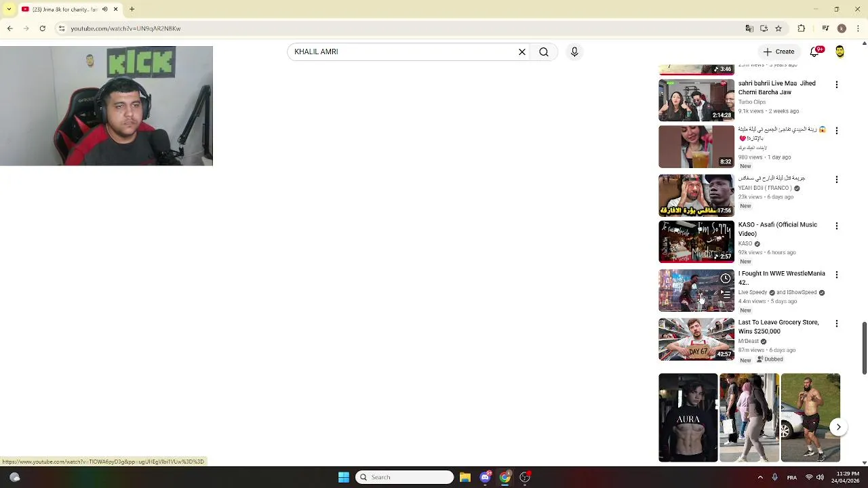Click the youtube.com URL in the address bar
868x488 pixels.
pos(125,28)
